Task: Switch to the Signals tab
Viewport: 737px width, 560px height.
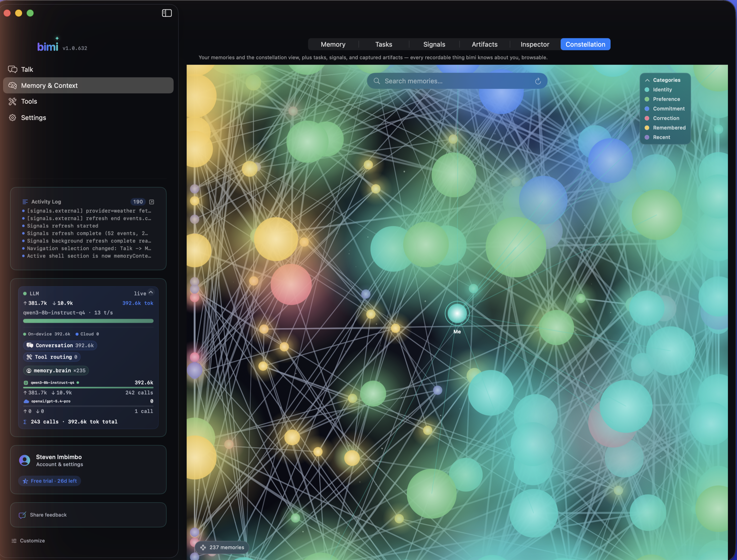Action: 434,44
